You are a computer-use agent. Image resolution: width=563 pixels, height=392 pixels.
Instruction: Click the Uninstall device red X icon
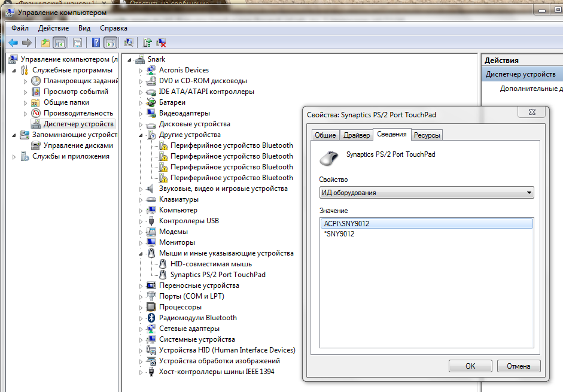coord(161,42)
